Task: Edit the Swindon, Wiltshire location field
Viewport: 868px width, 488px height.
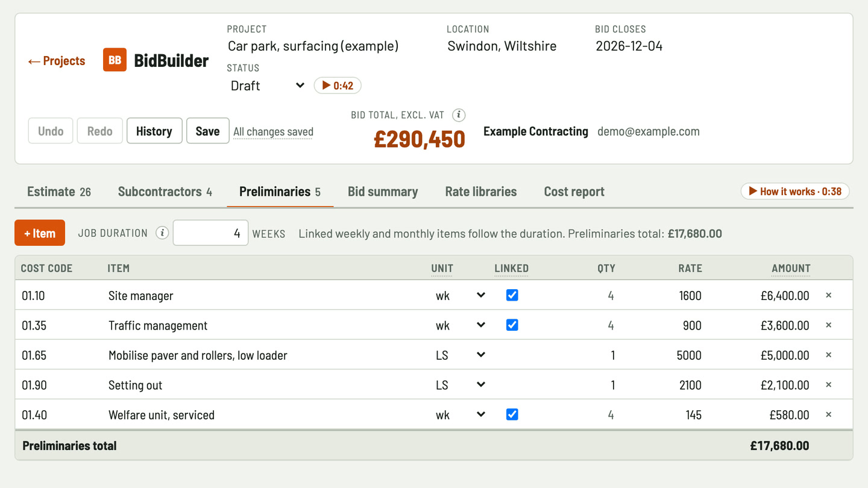Action: pyautogui.click(x=514, y=46)
